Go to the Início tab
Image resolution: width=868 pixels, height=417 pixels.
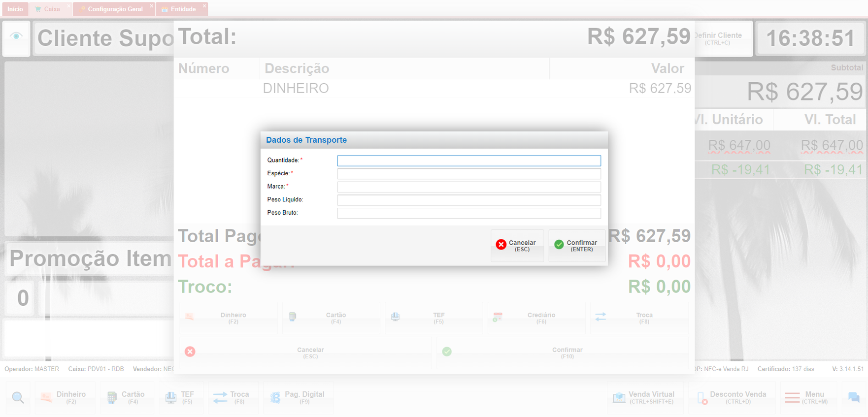15,9
